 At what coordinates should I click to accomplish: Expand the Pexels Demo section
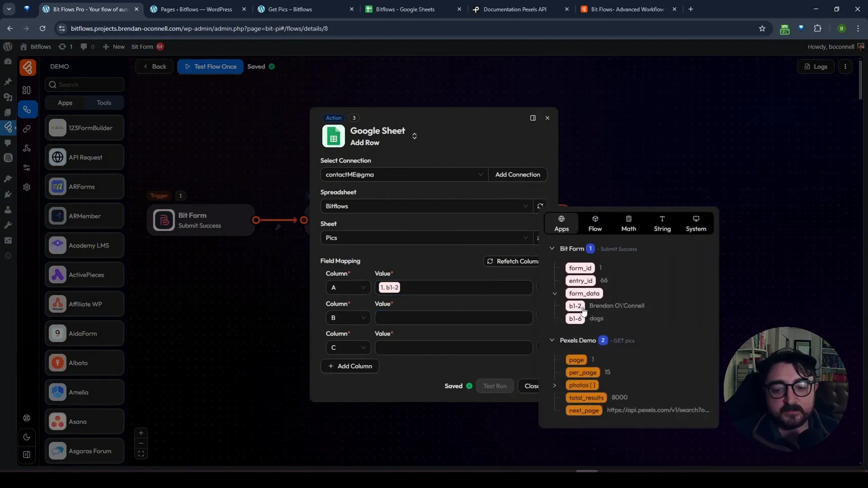(x=552, y=340)
